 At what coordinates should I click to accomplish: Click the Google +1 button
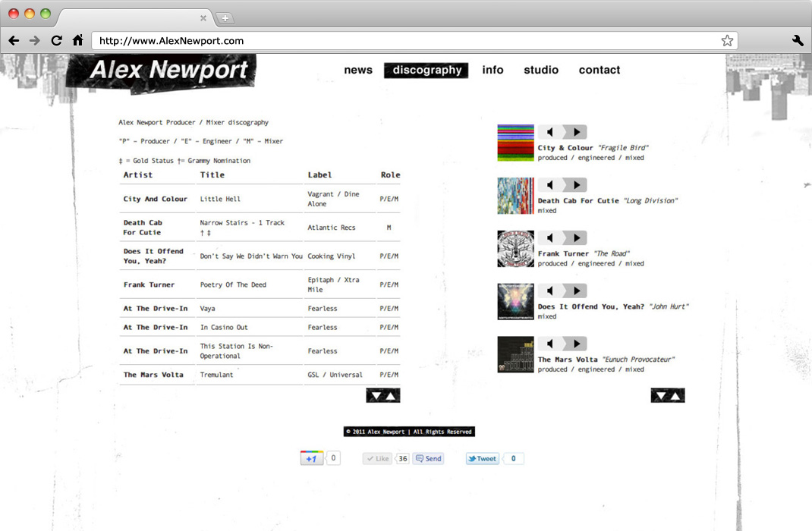pos(312,458)
